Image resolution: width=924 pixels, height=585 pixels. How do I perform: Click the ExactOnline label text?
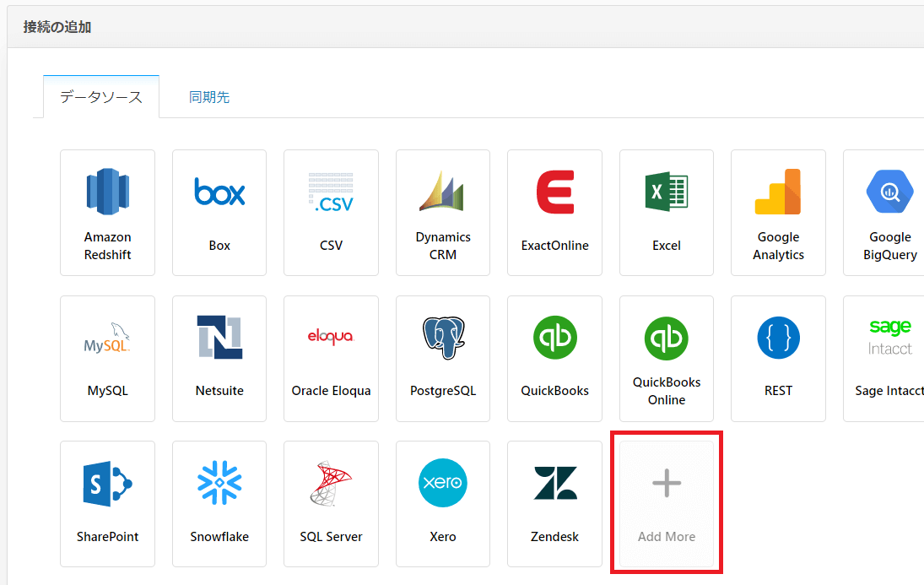[554, 246]
